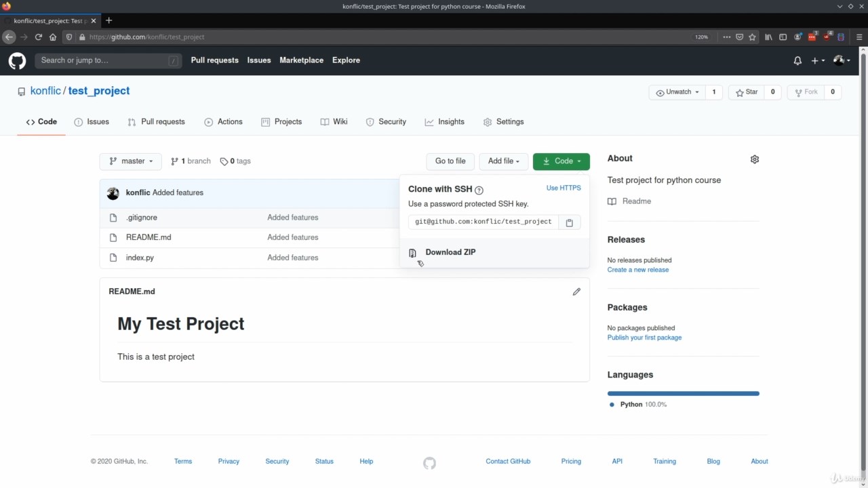Open the notifications bell
The width and height of the screenshot is (868, 488).
point(797,61)
